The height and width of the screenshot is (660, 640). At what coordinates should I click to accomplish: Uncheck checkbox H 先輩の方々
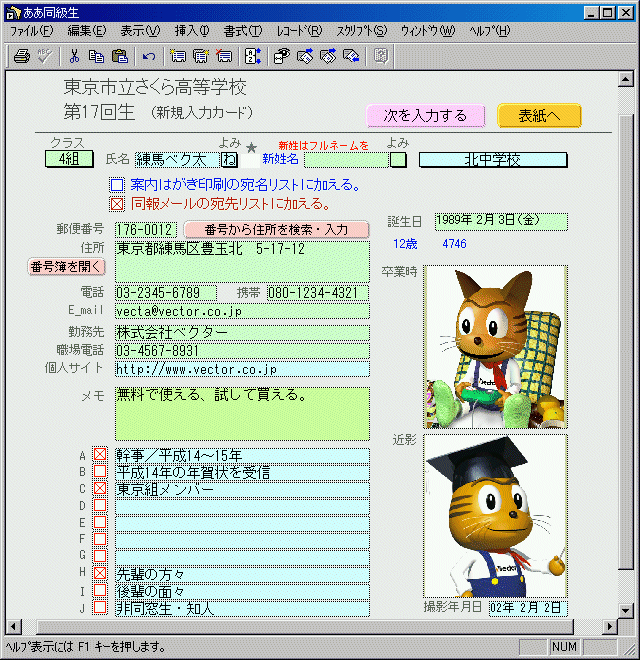(x=100, y=573)
